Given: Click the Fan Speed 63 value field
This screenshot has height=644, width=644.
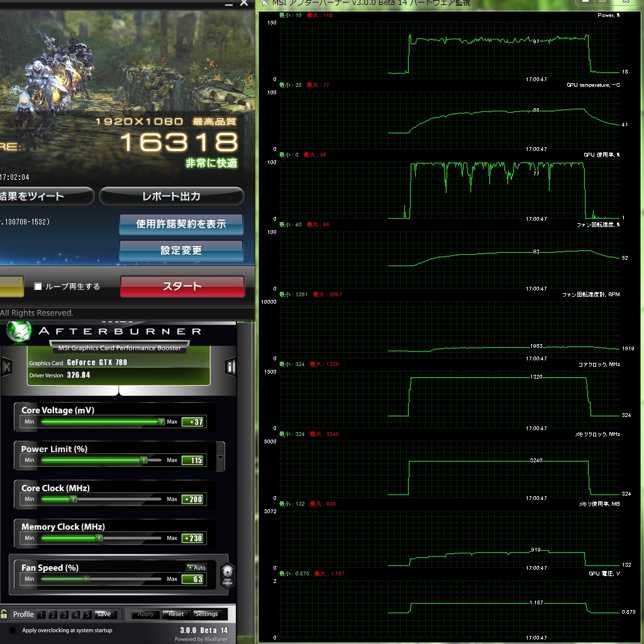Looking at the screenshot, I should coord(192,579).
